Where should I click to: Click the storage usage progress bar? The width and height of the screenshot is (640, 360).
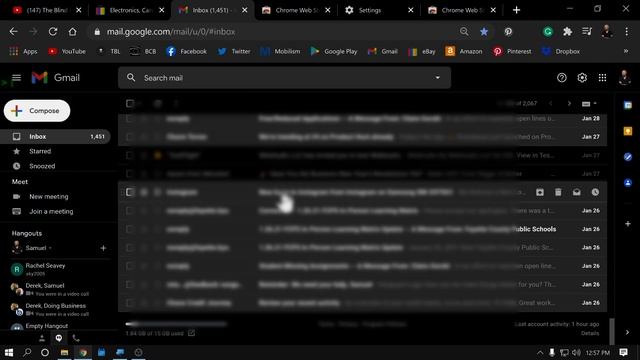pyautogui.click(x=176, y=324)
